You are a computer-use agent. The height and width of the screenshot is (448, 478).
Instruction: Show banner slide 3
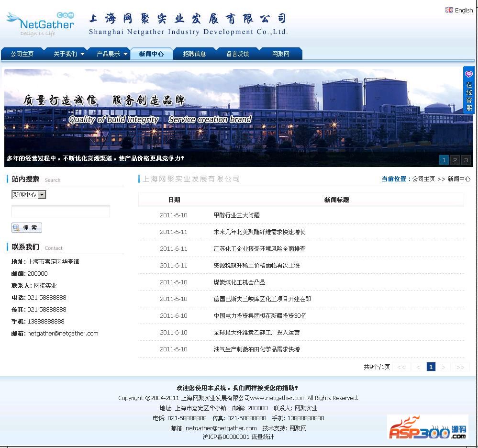click(x=466, y=160)
